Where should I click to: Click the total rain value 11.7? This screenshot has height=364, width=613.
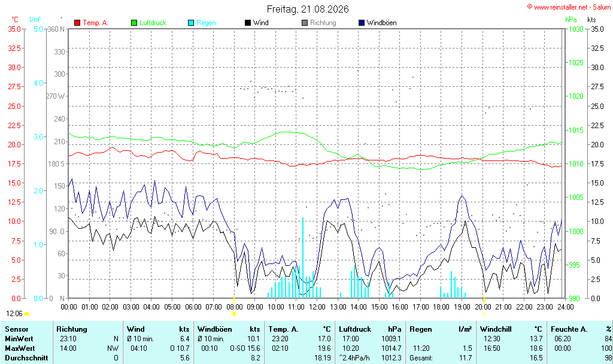point(466,358)
